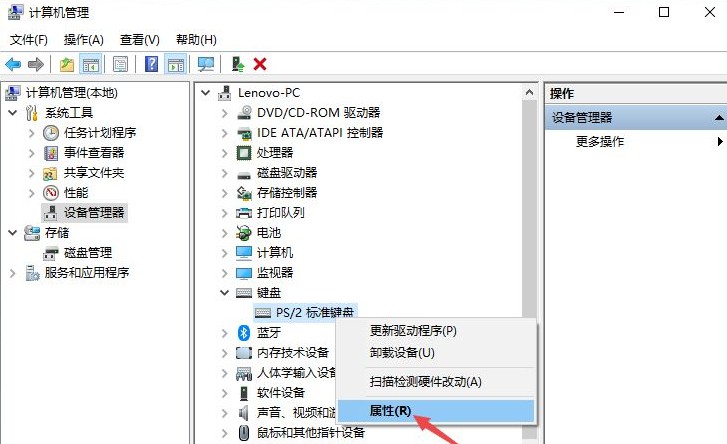Click the 计算机管理 title bar app icon
This screenshot has width=727, height=444.
click(15, 13)
